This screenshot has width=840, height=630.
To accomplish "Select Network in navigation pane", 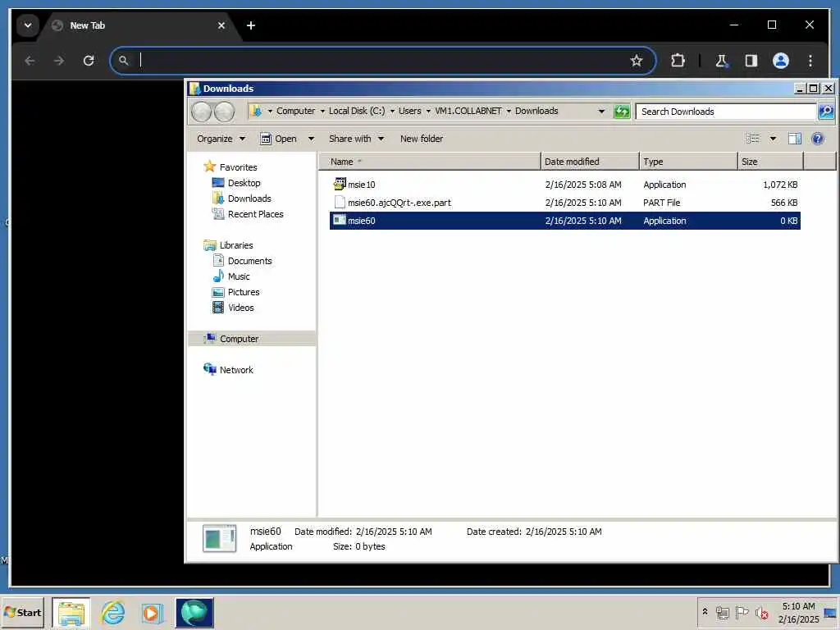I will (x=228, y=370).
